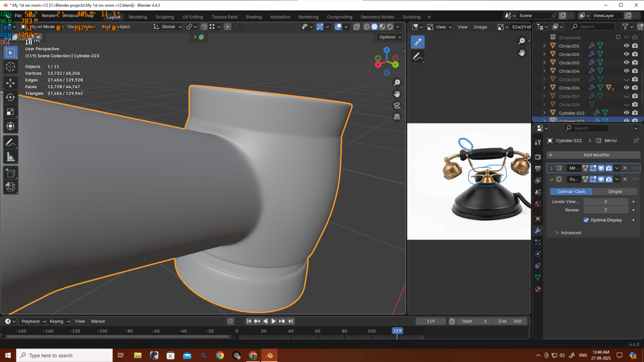Switch to the Sculpting workspace tab
The width and height of the screenshot is (644, 362).
point(165,17)
